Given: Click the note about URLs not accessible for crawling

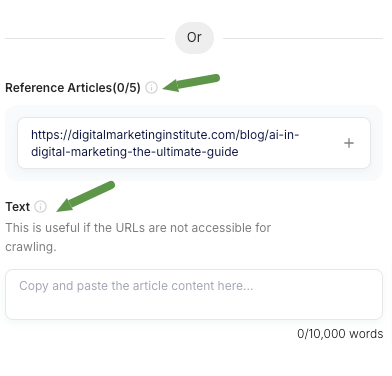Looking at the screenshot, I should point(138,237).
